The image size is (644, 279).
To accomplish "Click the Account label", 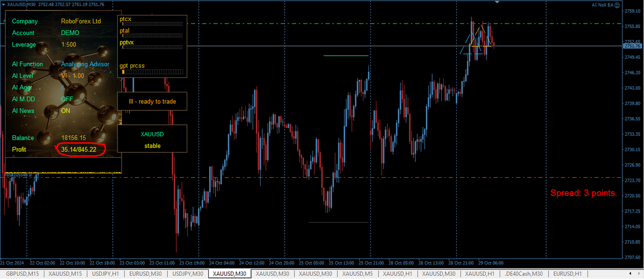I will pos(23,33).
